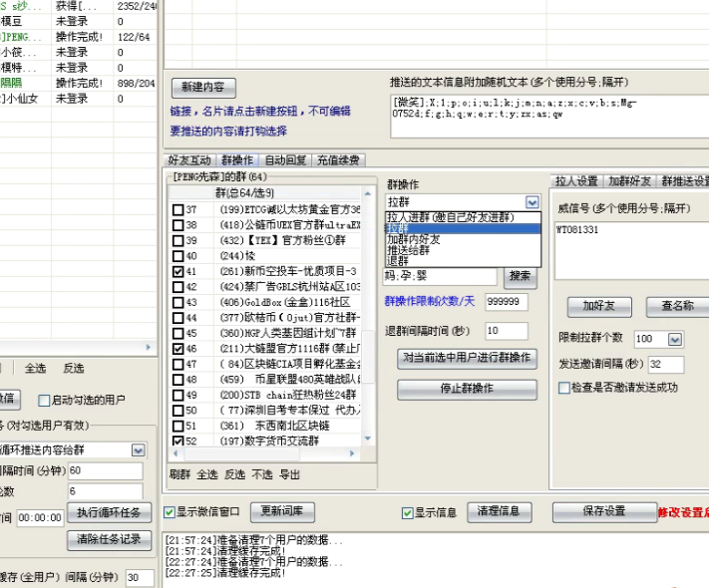Click 反选 below the group list
The width and height of the screenshot is (709, 588).
(x=235, y=474)
